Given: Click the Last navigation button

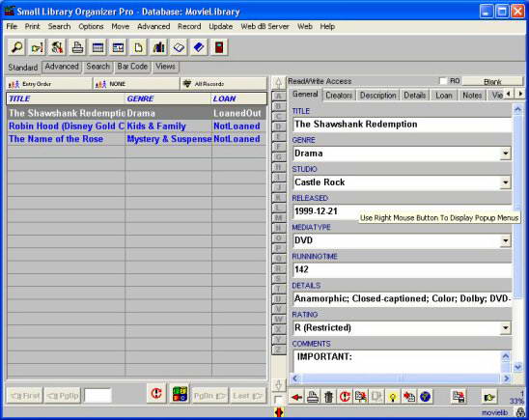Looking at the screenshot, I should point(247,395).
